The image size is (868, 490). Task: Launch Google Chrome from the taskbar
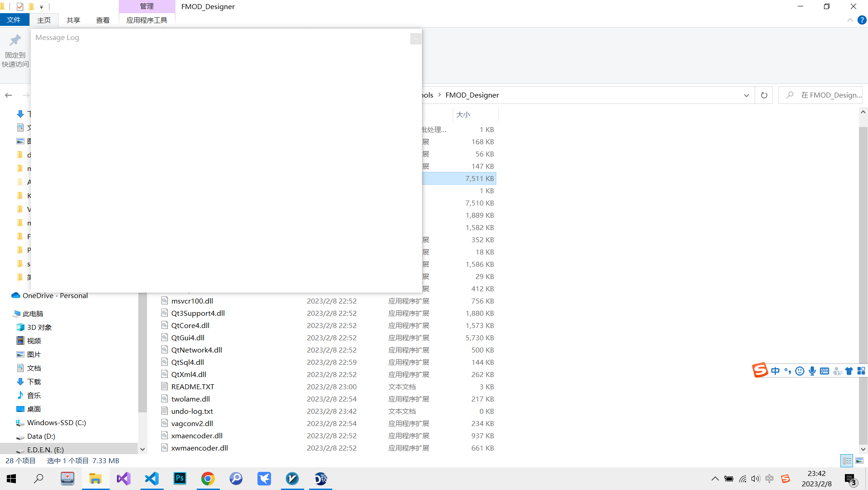(208, 479)
